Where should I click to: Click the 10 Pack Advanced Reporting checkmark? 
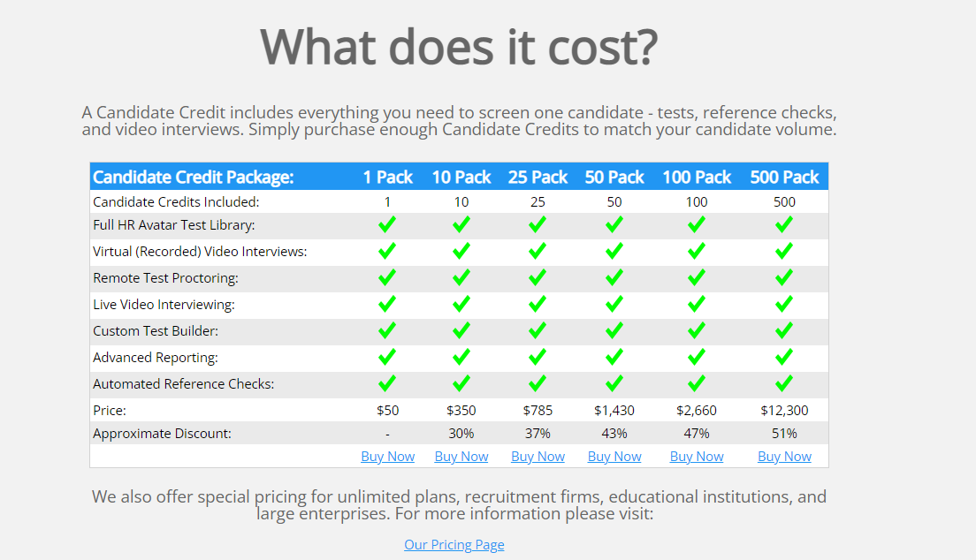[x=461, y=358]
